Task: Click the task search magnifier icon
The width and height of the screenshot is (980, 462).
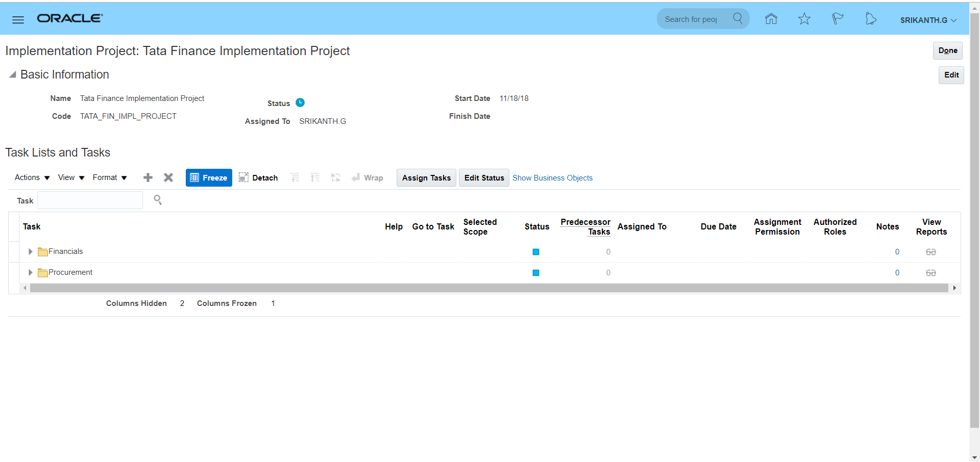Action: (x=158, y=200)
